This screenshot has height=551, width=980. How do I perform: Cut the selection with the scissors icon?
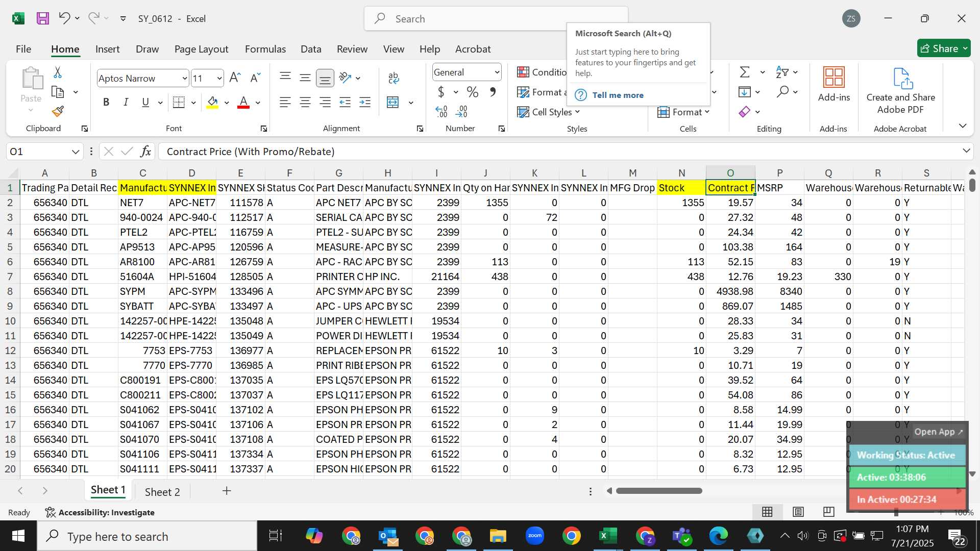(58, 72)
